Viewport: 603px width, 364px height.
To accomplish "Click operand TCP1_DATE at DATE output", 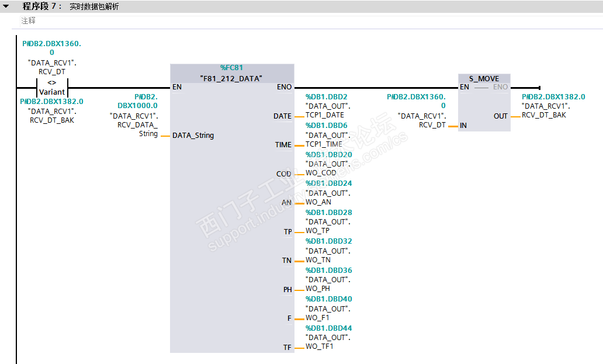I will click(324, 115).
